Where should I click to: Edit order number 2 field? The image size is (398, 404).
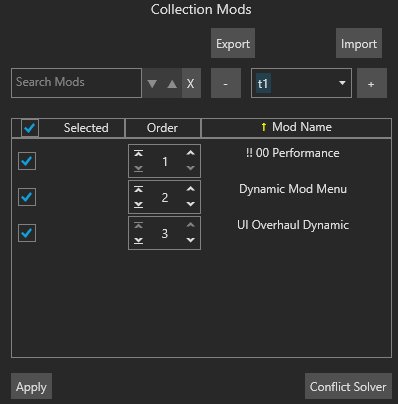[x=165, y=198]
